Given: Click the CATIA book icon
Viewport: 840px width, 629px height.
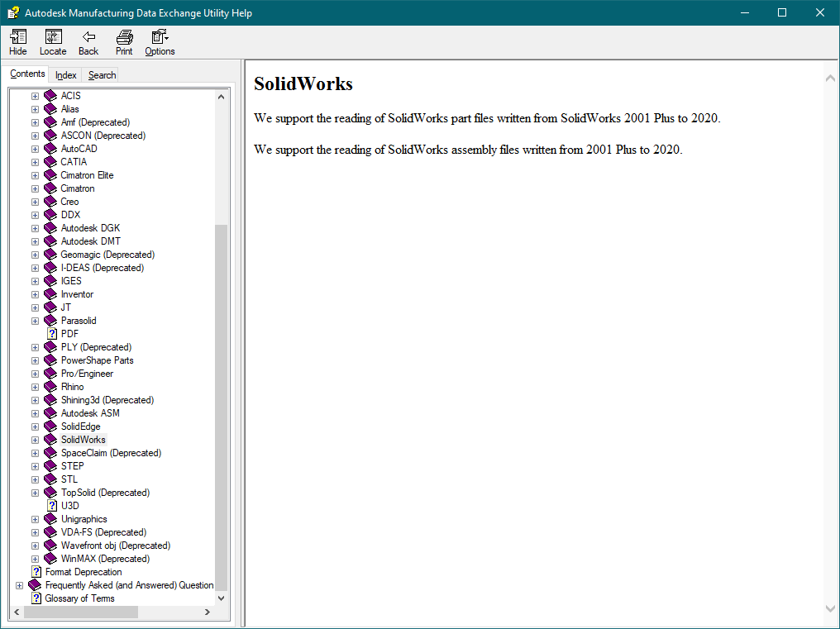Looking at the screenshot, I should (x=50, y=162).
